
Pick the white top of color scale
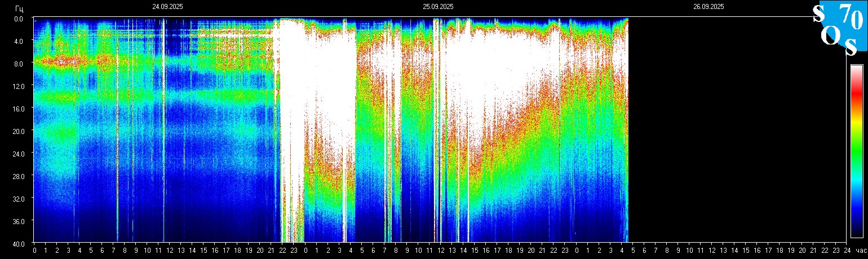pos(856,70)
